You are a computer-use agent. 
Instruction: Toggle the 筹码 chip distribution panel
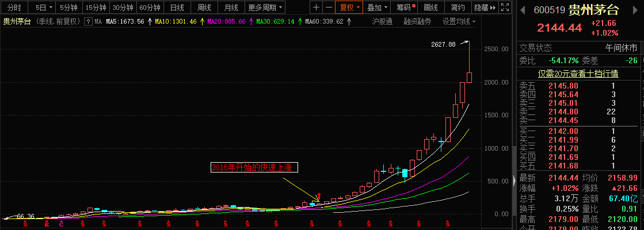405,7
